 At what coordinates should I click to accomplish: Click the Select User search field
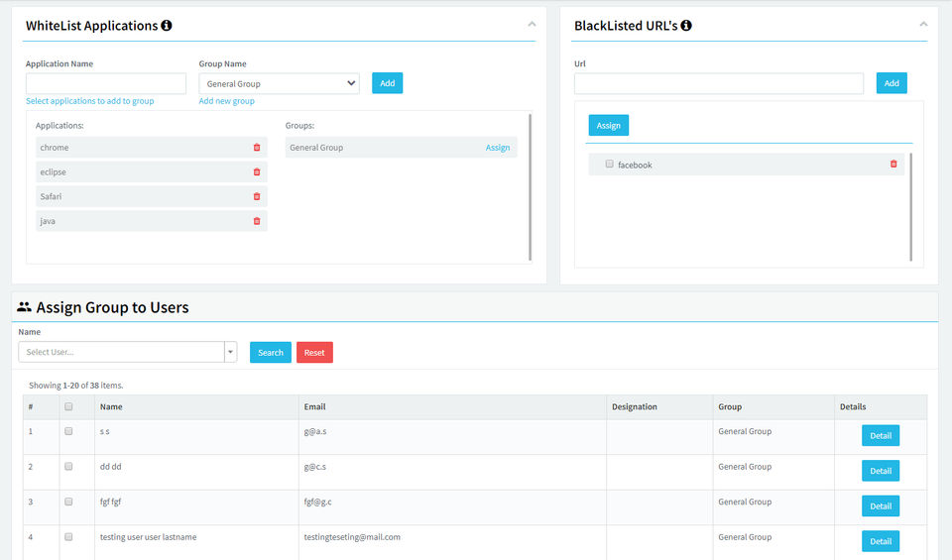[121, 352]
